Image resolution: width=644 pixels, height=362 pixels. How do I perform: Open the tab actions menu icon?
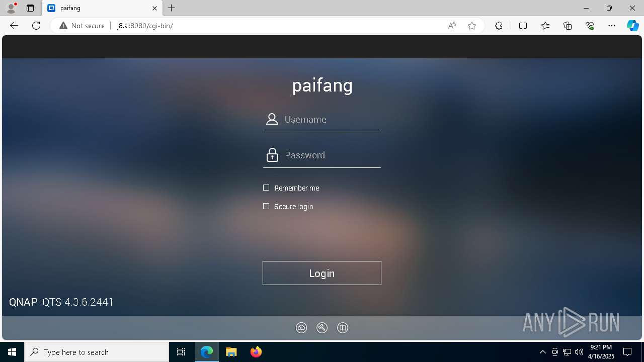click(30, 8)
